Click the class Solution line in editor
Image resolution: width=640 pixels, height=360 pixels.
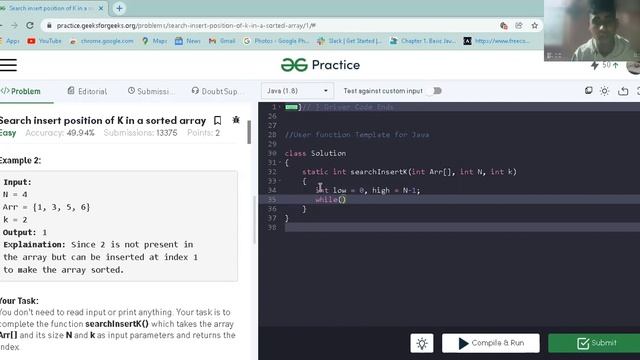[316, 153]
